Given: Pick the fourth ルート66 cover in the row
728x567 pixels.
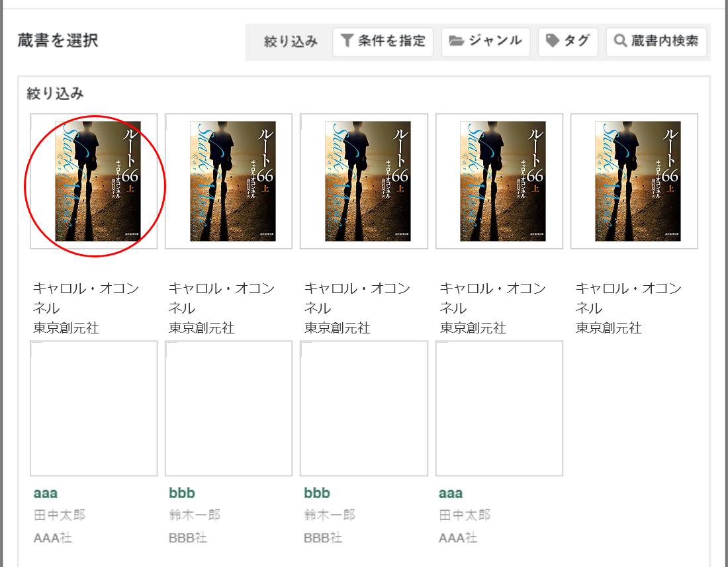Looking at the screenshot, I should tap(499, 181).
